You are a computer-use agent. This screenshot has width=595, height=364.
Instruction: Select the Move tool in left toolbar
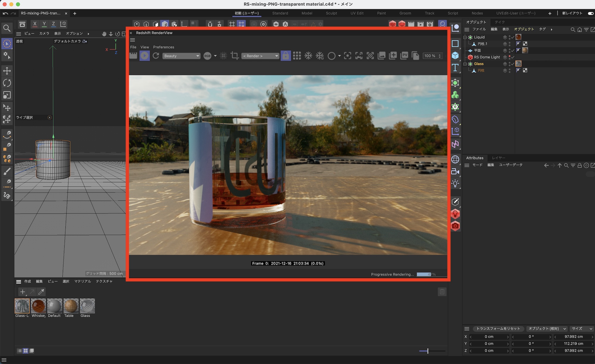click(x=7, y=71)
